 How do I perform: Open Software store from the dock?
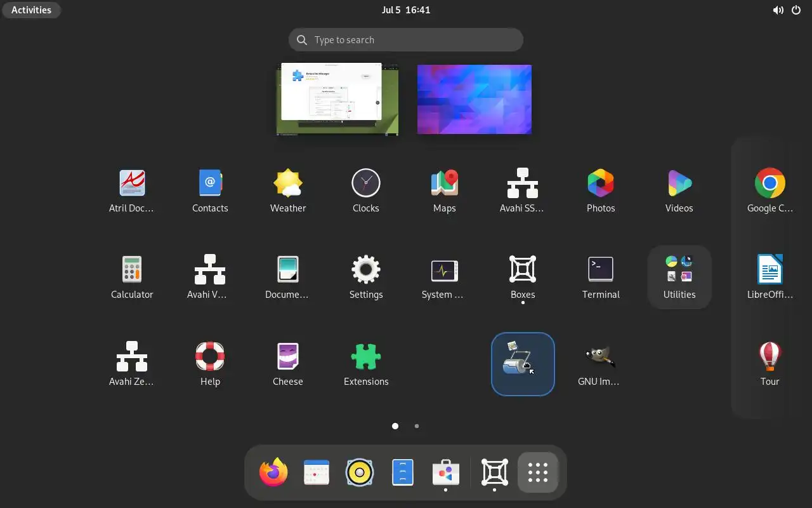(x=446, y=472)
